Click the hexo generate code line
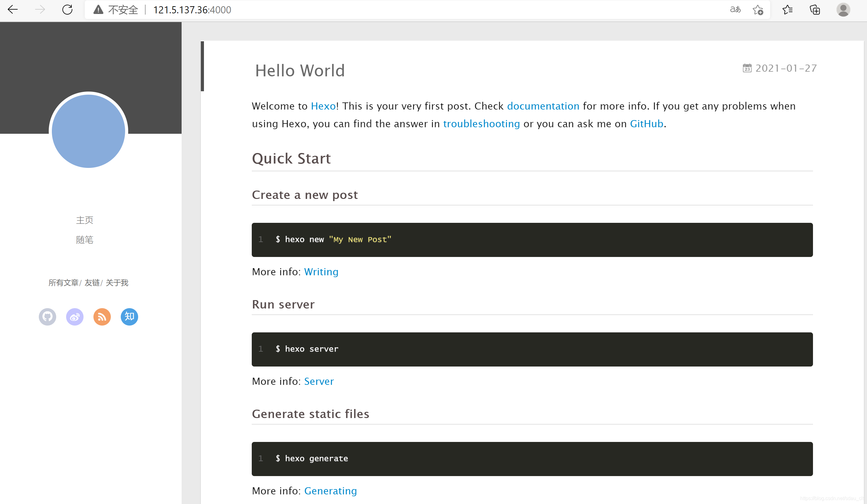The image size is (867, 504). [312, 459]
